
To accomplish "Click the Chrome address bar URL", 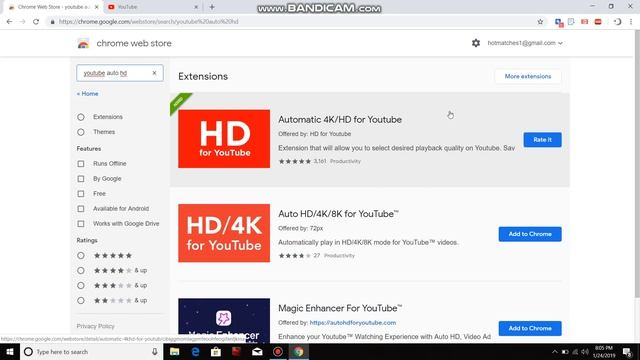I will 148,22.
